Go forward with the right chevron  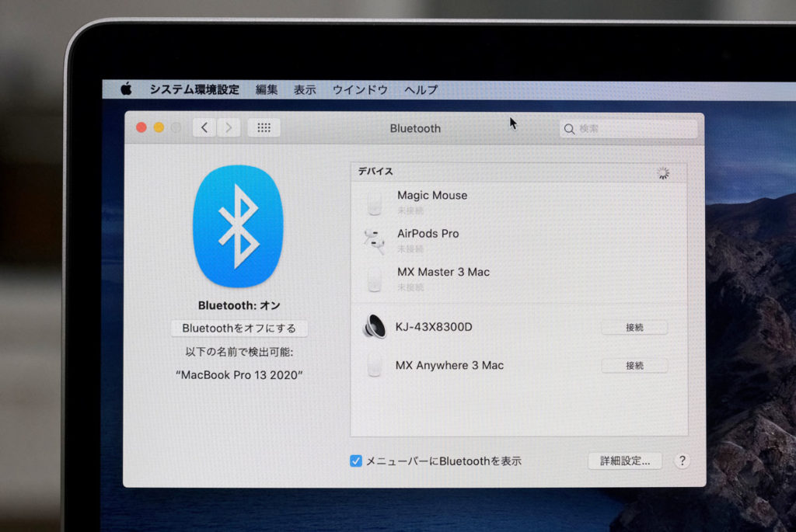[x=229, y=127]
